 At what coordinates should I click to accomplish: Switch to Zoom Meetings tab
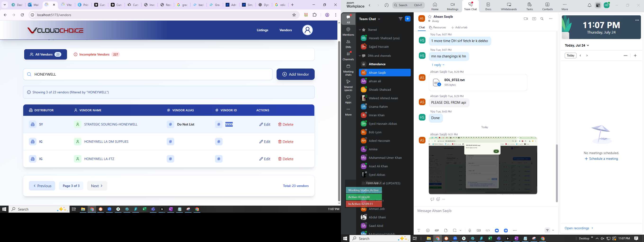pyautogui.click(x=452, y=6)
